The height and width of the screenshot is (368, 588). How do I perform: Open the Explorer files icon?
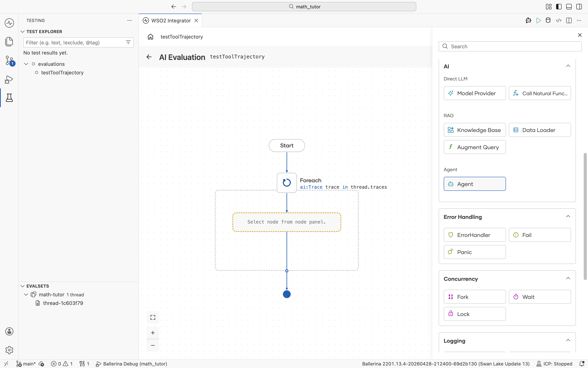tap(9, 42)
